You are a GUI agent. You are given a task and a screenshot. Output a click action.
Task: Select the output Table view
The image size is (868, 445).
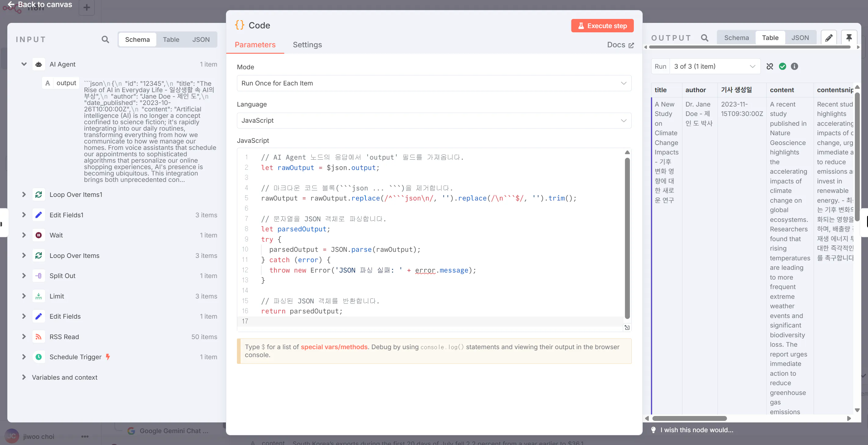tap(770, 38)
